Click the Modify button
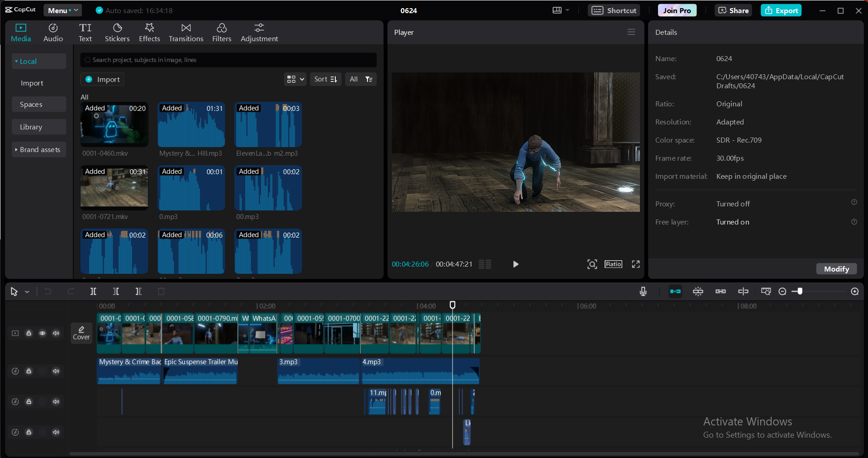The image size is (868, 458). (x=836, y=269)
